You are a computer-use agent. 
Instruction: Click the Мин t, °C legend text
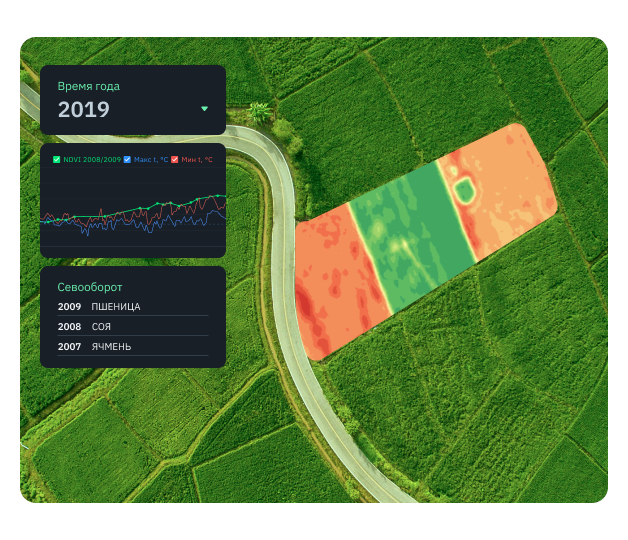[x=197, y=159]
